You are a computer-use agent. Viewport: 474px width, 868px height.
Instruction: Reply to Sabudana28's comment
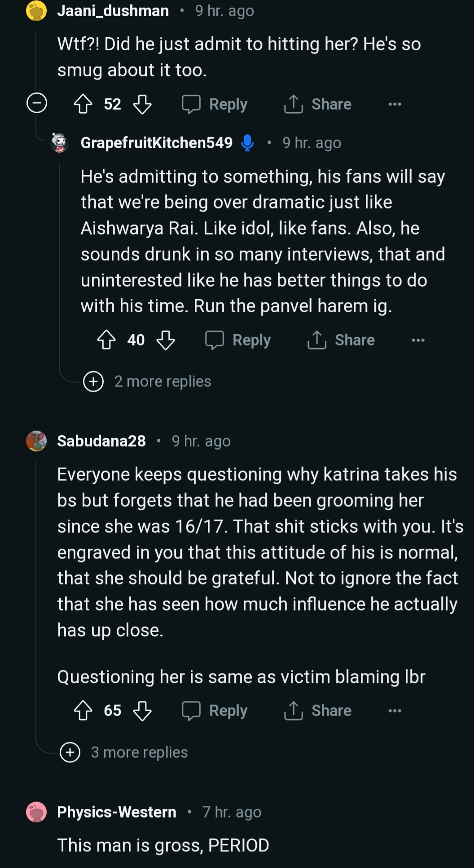(x=215, y=711)
